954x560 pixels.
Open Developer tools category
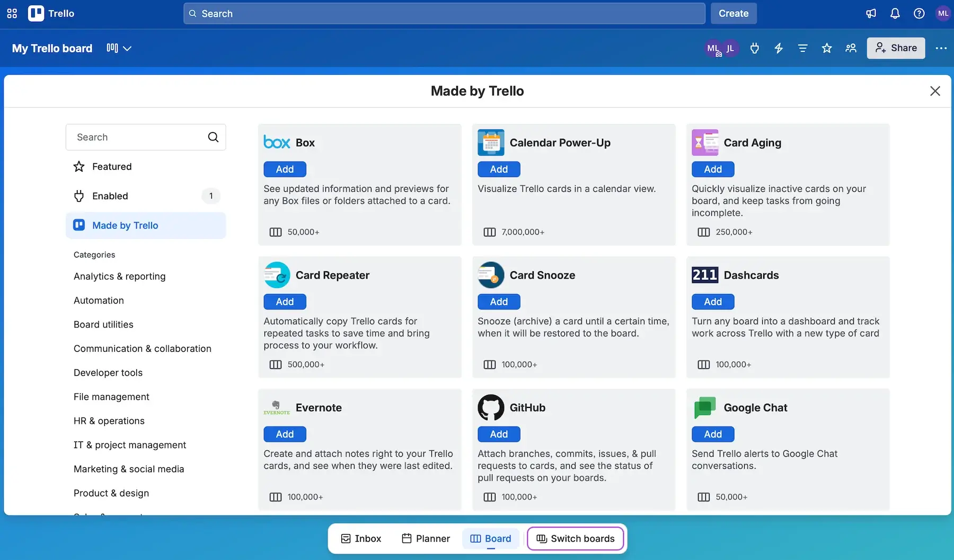point(108,373)
